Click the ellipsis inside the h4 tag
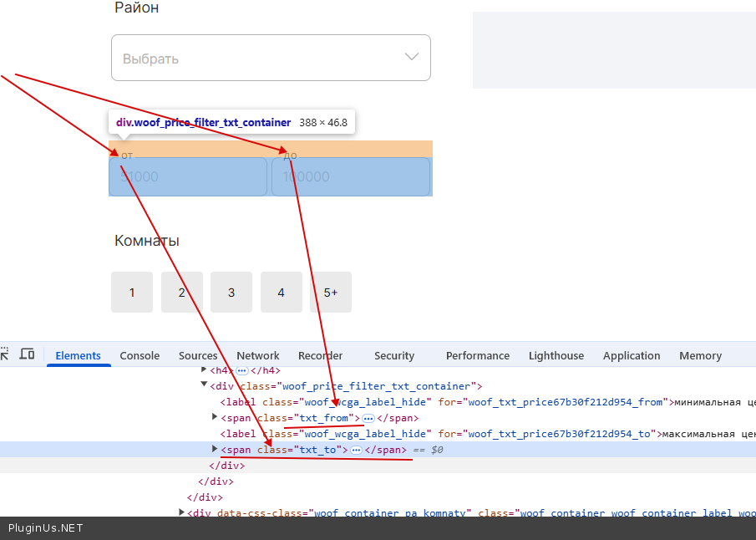The image size is (756, 540). (x=242, y=370)
